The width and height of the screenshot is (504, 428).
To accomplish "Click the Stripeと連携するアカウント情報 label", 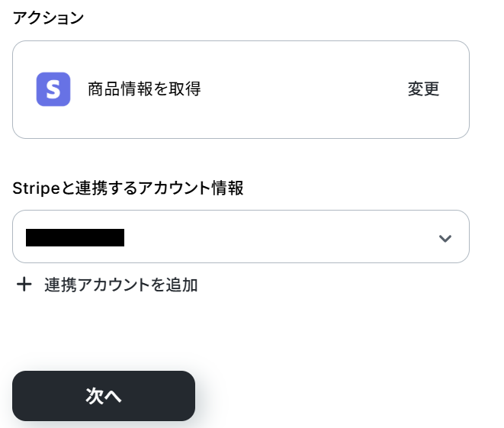I will pos(128,188).
